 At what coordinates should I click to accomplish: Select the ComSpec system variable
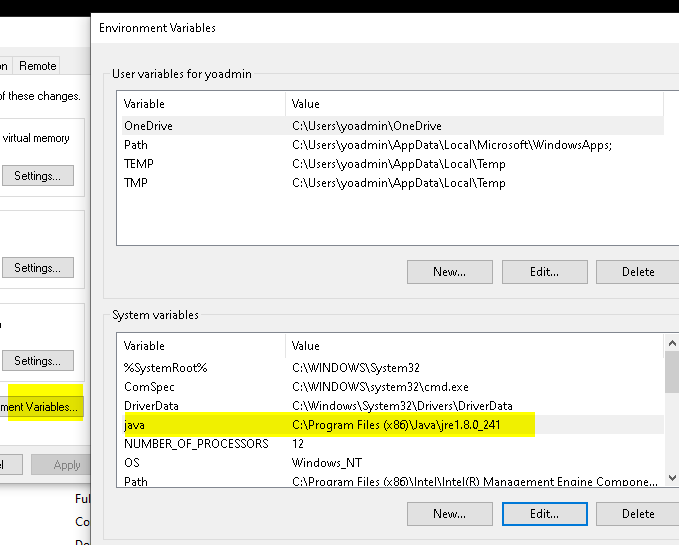tap(388, 387)
